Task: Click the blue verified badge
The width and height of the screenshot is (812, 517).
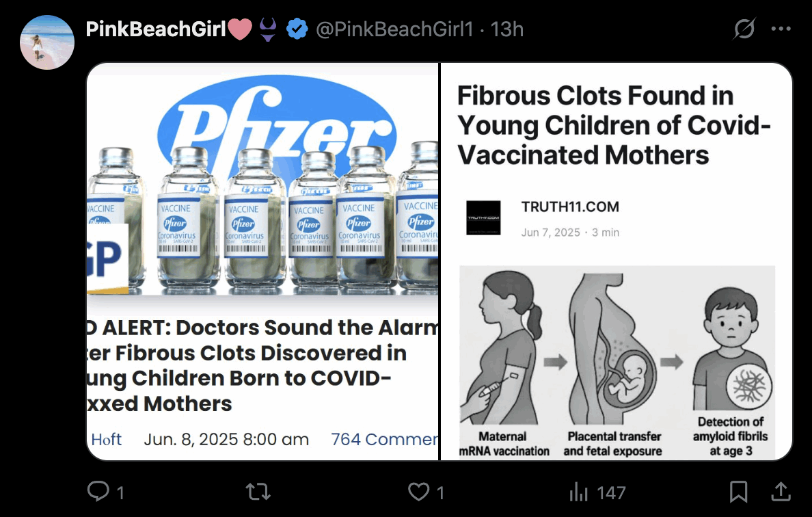Action: tap(297, 29)
